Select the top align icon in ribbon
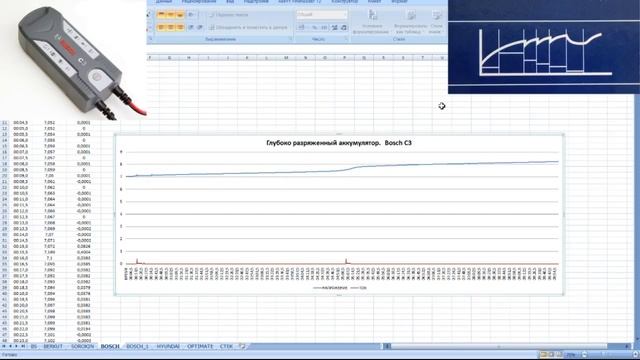 pyautogui.click(x=161, y=15)
